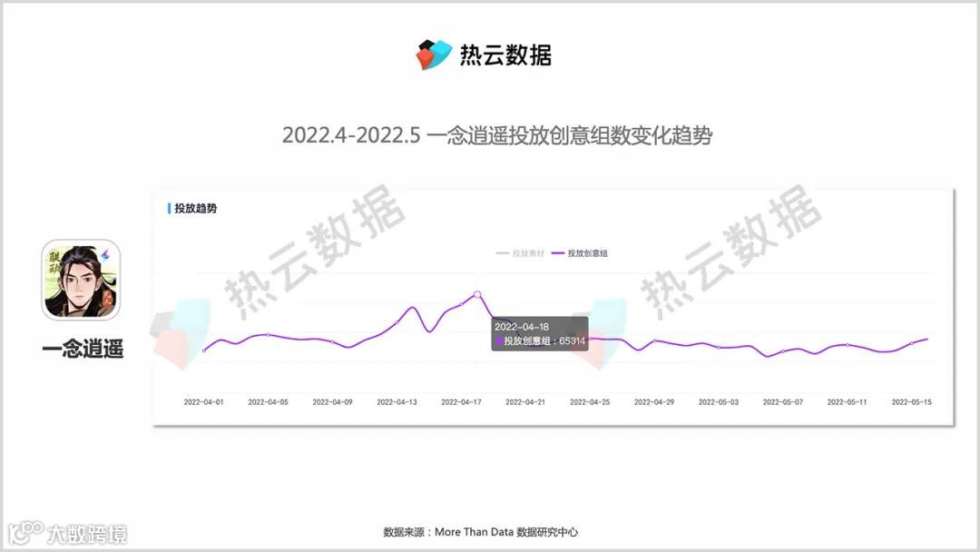Click the tooltip value 投放创意组：65314

point(541,340)
